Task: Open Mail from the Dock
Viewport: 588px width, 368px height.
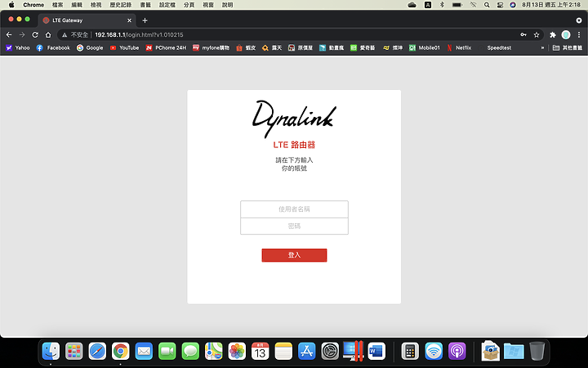Action: (144, 352)
